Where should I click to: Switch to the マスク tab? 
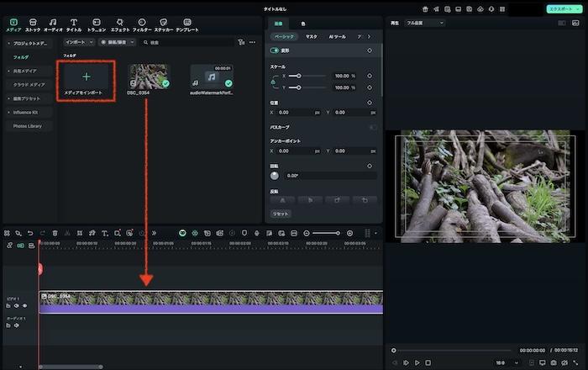click(311, 37)
